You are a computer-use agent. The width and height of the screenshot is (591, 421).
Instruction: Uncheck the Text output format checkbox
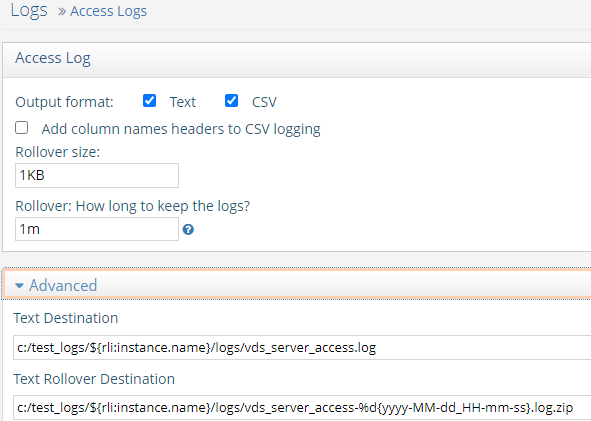click(x=149, y=101)
